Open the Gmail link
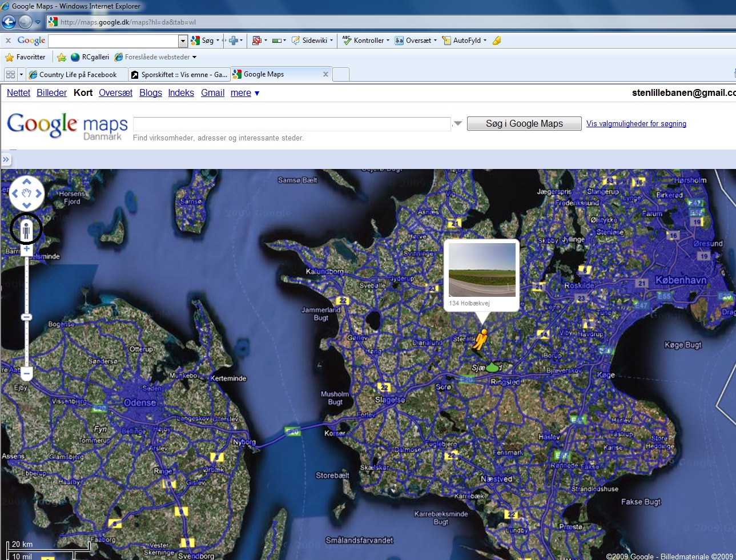Screen dimensions: 736x560 tap(212, 92)
